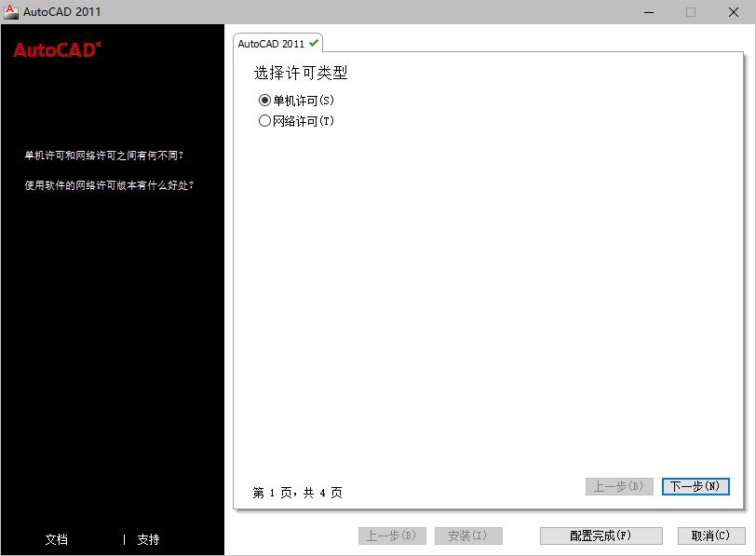Click the bottom 上一步(B) button

(394, 536)
